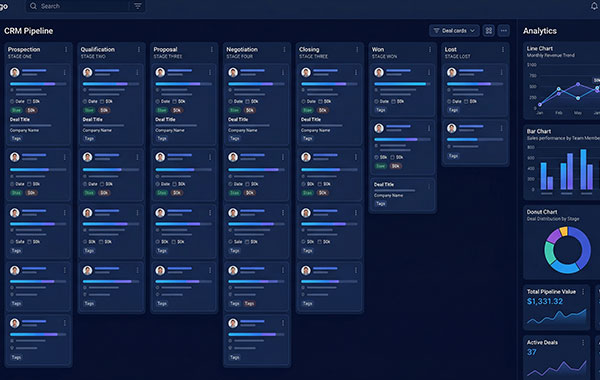Toggle amount checkbox on first Qualification card
Screen dimensions: 600x380
(x=101, y=101)
